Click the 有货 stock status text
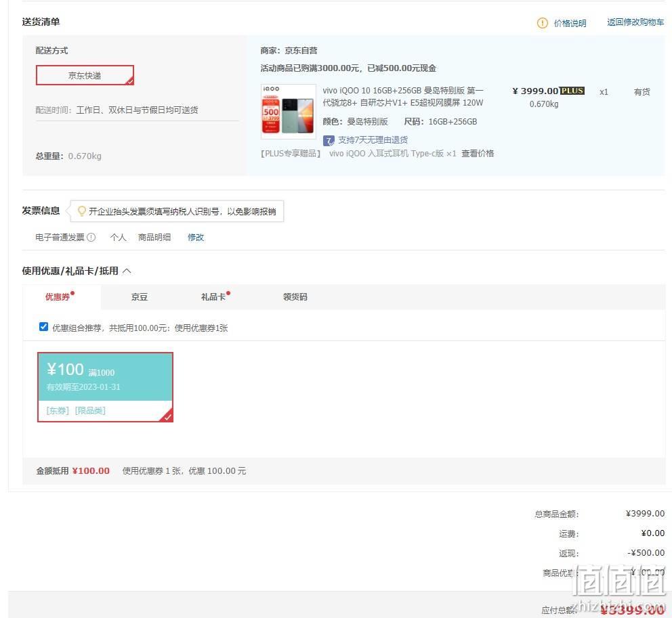The height and width of the screenshot is (618, 672). [642, 91]
